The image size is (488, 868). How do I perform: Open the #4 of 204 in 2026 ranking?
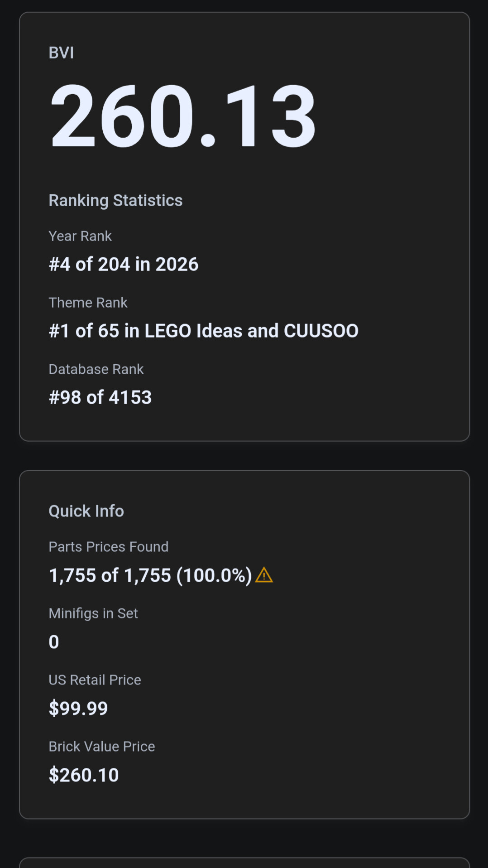pyautogui.click(x=124, y=264)
